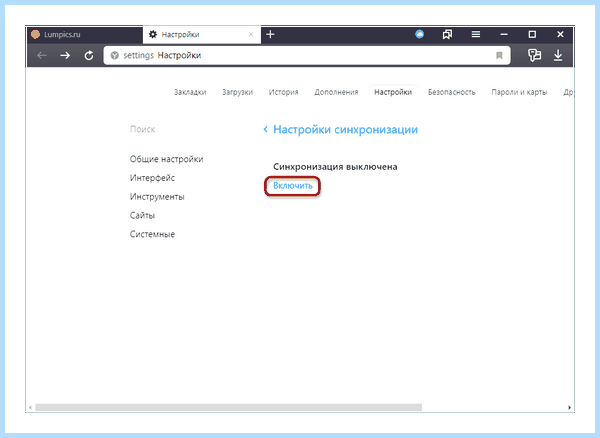Minimize the browser window
Image resolution: width=600 pixels, height=438 pixels.
pyautogui.click(x=504, y=34)
